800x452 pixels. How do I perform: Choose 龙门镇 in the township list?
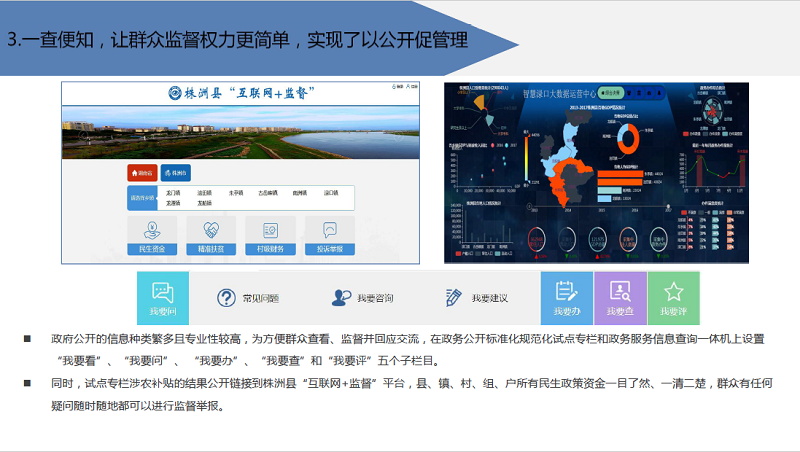(x=174, y=192)
